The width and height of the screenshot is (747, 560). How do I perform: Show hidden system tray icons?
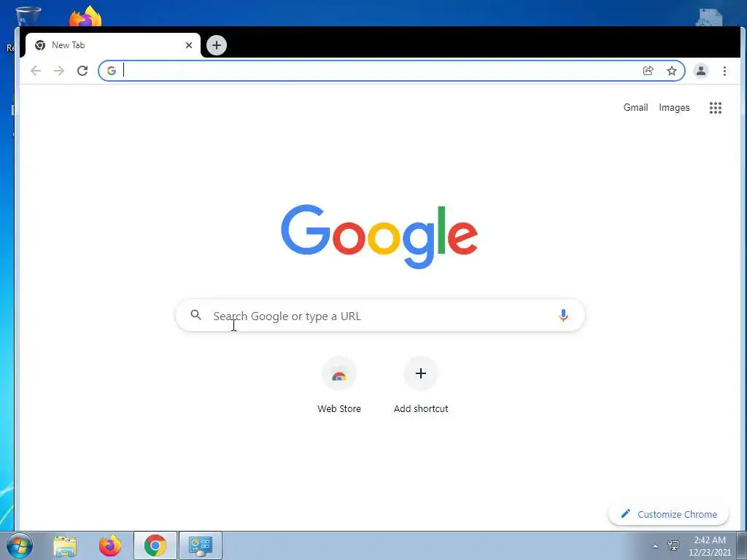coord(656,546)
